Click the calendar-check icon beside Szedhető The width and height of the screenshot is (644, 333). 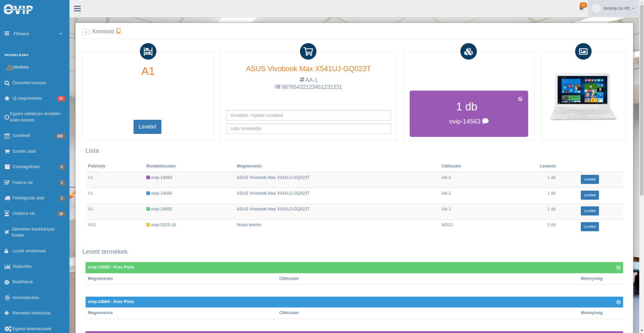tap(7, 136)
